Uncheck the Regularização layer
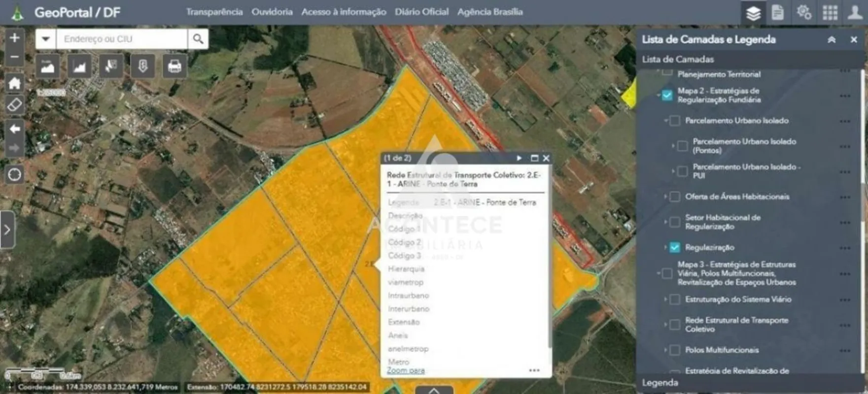Image resolution: width=868 pixels, height=394 pixels. (675, 247)
